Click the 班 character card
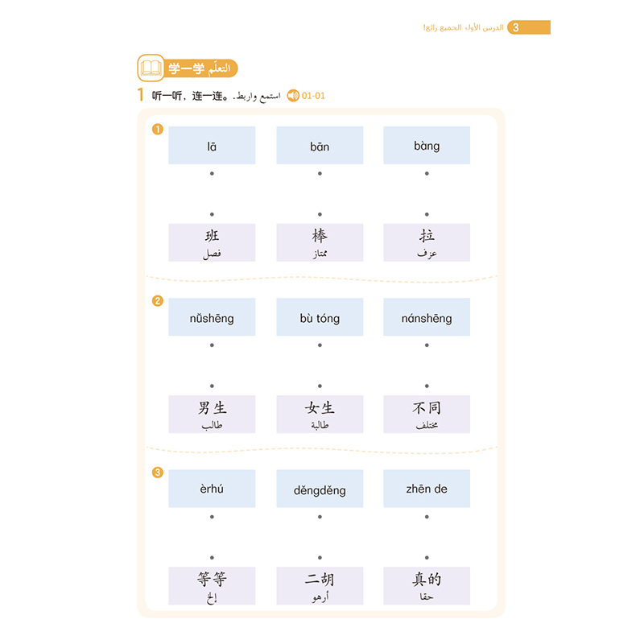Screen dimensions: 644x644 click(212, 243)
